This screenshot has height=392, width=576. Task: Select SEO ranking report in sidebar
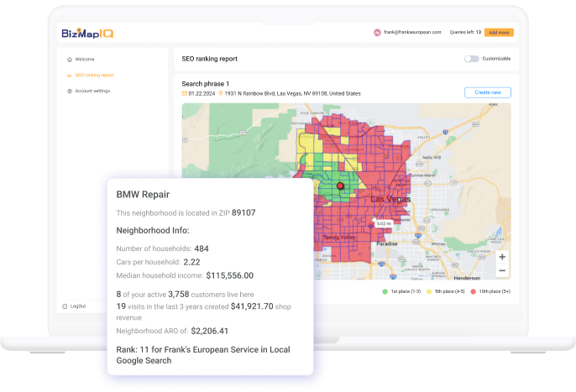coord(93,76)
